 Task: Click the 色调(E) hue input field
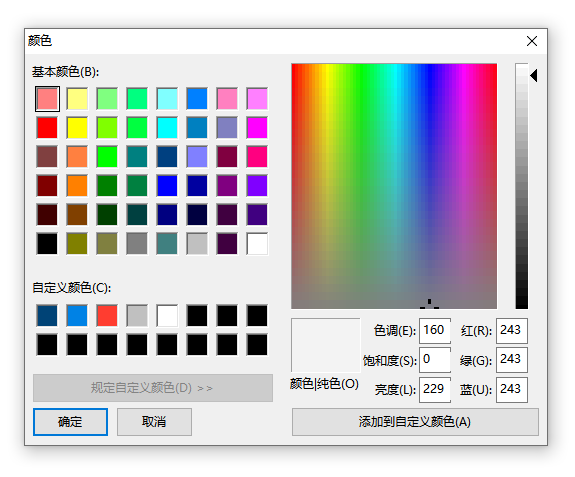pyautogui.click(x=435, y=331)
